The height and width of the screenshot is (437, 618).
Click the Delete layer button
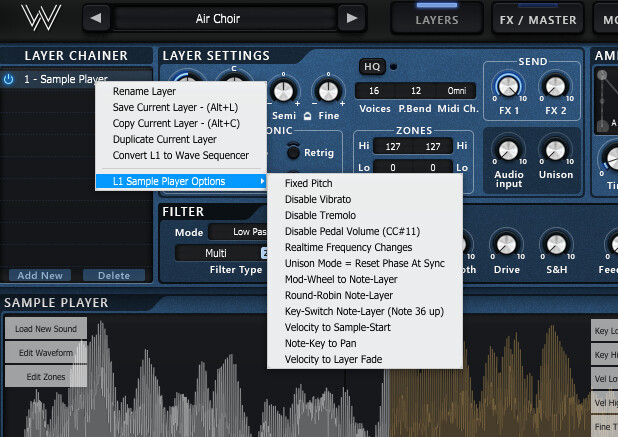(x=114, y=275)
